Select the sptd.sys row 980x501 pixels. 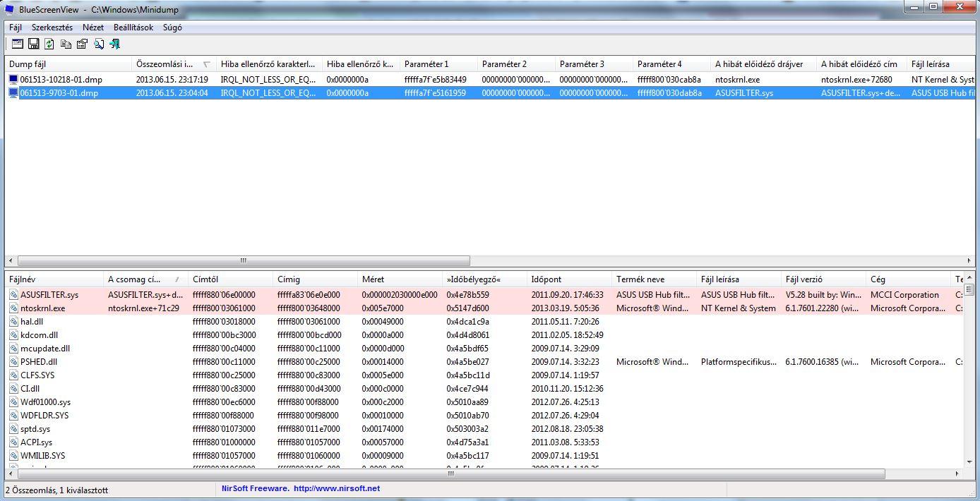click(x=484, y=429)
